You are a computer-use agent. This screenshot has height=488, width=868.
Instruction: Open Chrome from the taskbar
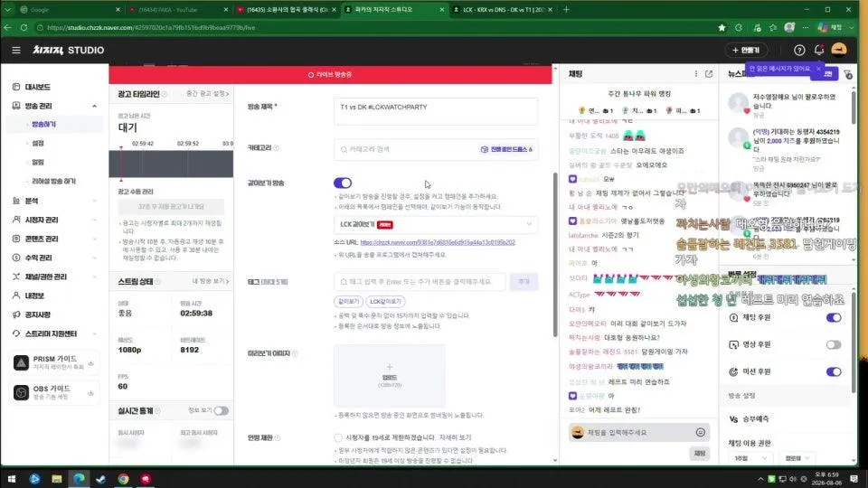coord(123,479)
